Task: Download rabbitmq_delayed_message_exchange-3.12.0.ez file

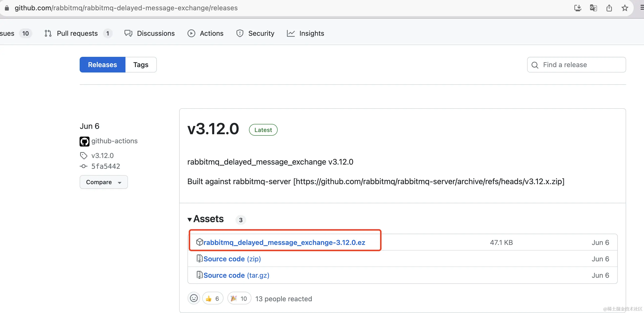Action: 284,242
